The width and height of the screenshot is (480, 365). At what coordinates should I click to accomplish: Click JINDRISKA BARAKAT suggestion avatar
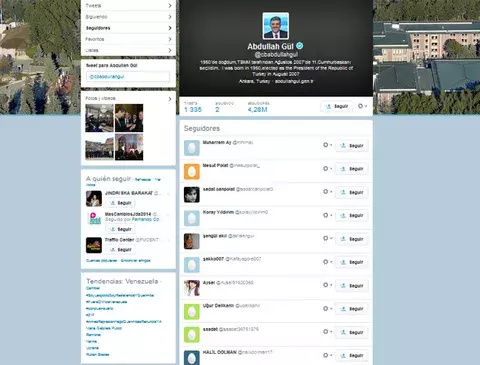click(x=94, y=199)
